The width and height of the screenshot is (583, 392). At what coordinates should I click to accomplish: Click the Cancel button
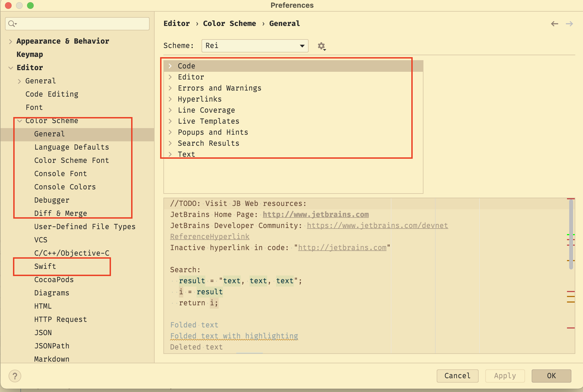point(457,376)
